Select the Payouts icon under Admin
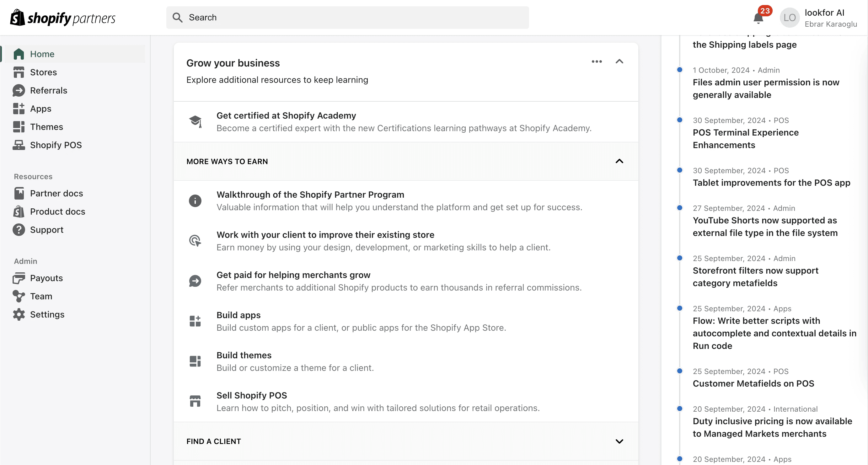The image size is (868, 465). pos(19,278)
